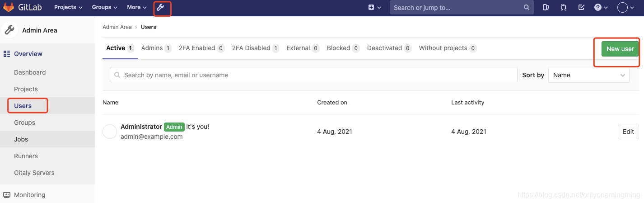This screenshot has width=644, height=203.
Task: Open Gitaly Servers in the sidebar
Action: point(34,173)
